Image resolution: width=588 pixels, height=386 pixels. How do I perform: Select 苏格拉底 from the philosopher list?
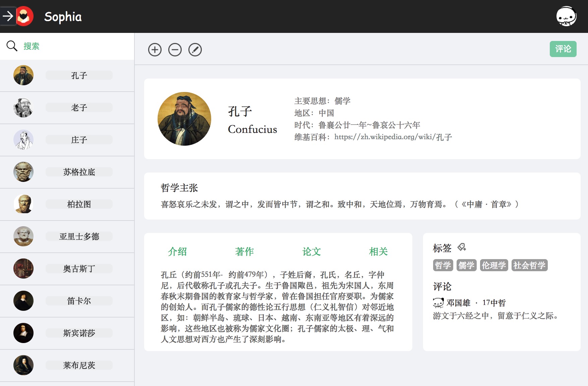click(x=79, y=172)
